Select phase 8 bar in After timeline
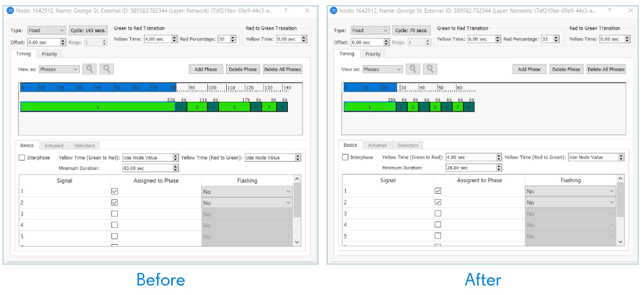644x295 pixels. (469, 107)
